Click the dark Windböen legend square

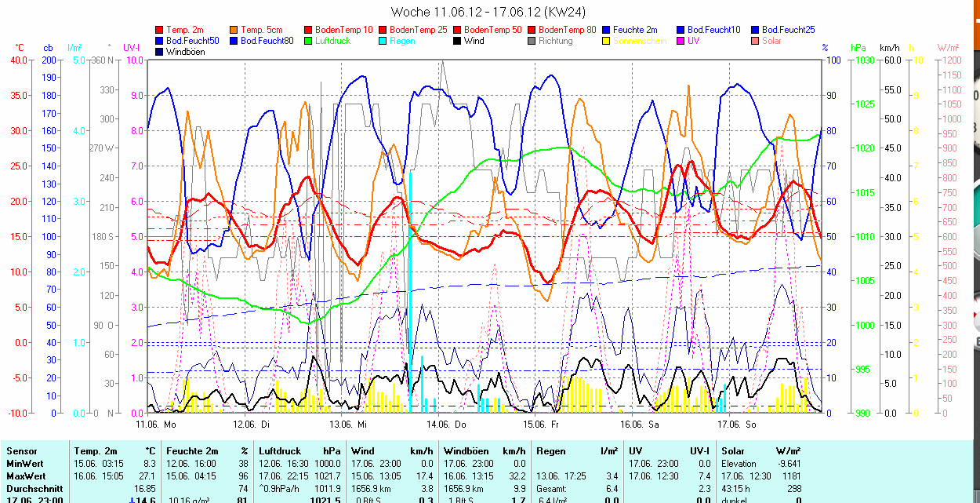[x=160, y=52]
